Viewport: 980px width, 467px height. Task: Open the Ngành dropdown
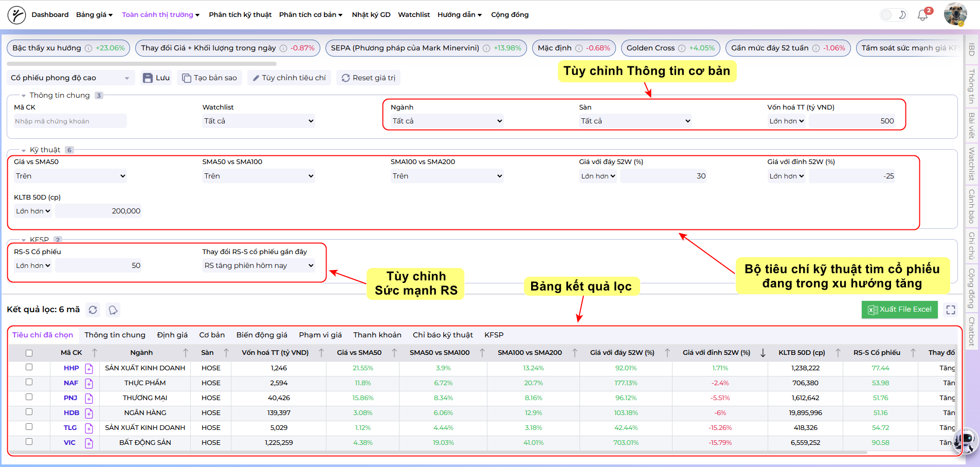click(447, 121)
